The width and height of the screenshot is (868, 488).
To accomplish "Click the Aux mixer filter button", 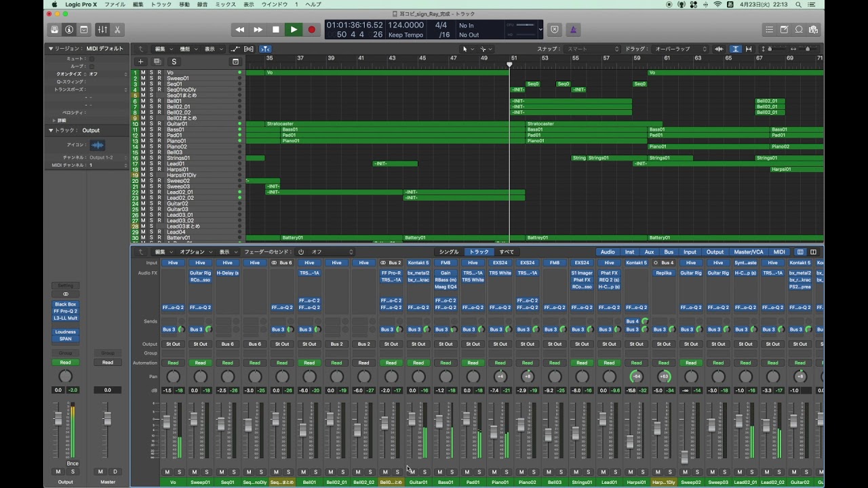I will pyautogui.click(x=649, y=252).
